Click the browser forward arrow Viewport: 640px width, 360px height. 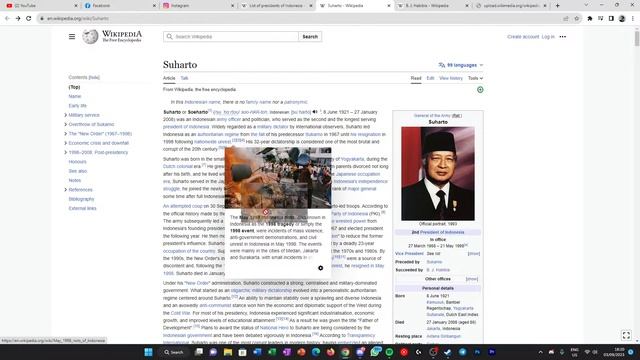[x=18, y=18]
